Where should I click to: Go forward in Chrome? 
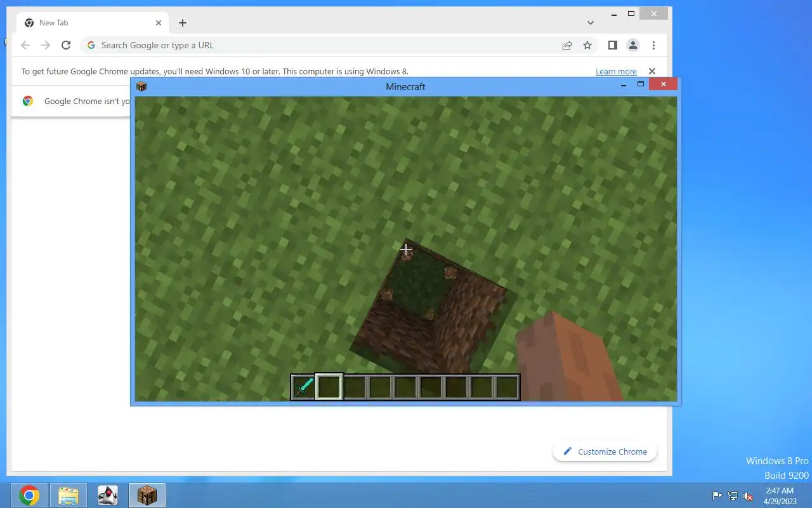[46, 45]
